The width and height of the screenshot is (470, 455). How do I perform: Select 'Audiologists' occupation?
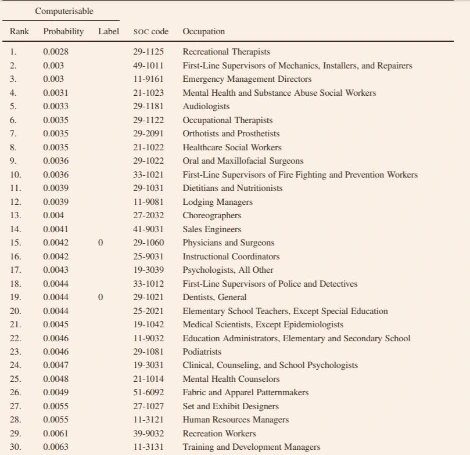(206, 107)
